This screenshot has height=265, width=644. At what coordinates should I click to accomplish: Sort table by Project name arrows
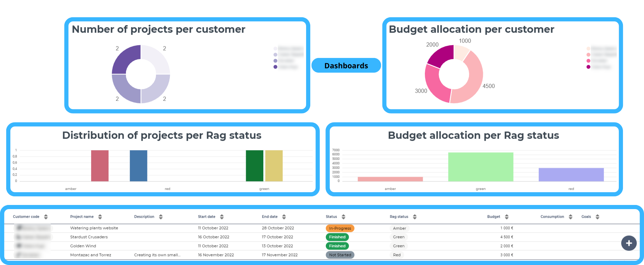(100, 217)
